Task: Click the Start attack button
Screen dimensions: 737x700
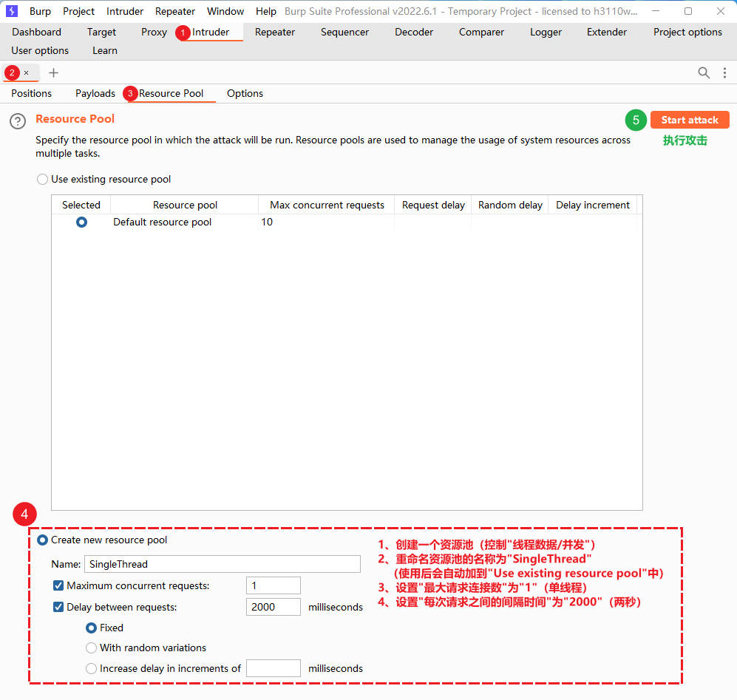Action: (x=690, y=120)
